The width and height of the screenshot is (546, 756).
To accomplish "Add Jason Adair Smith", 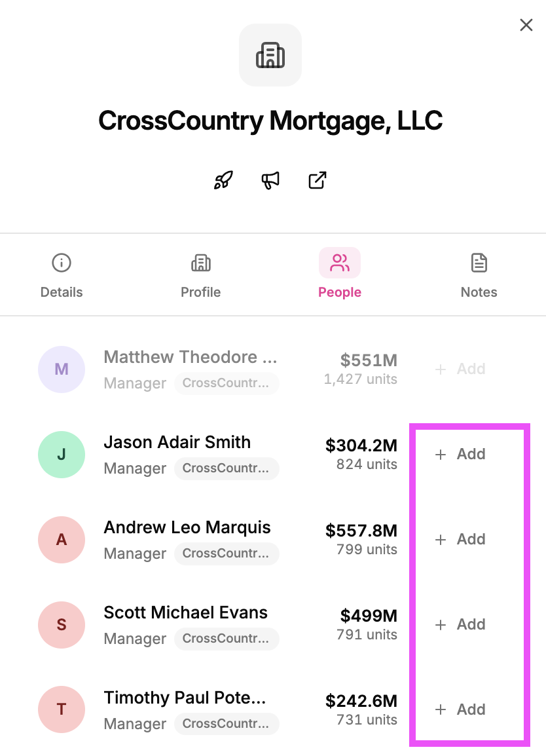I will [x=460, y=454].
